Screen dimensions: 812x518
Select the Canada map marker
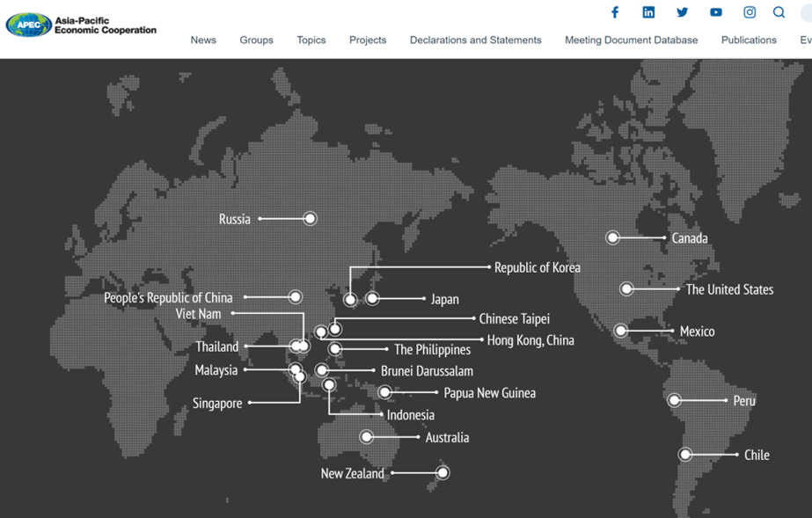pyautogui.click(x=612, y=237)
